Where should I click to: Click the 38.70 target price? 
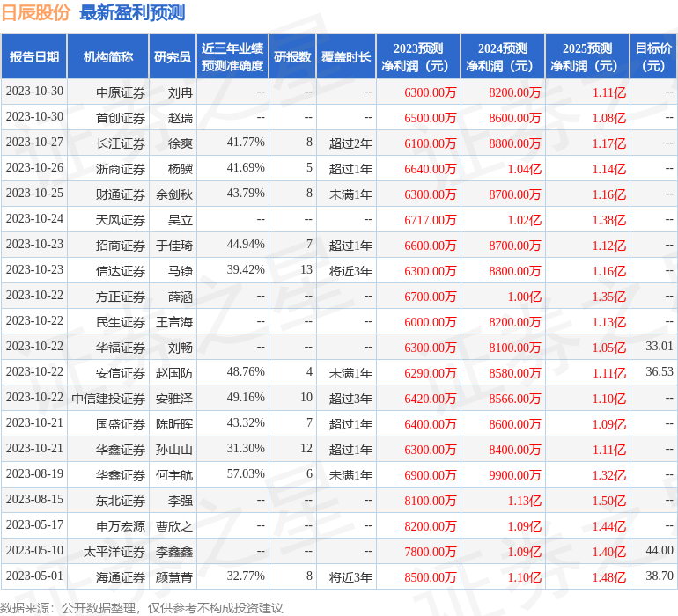tap(660, 576)
